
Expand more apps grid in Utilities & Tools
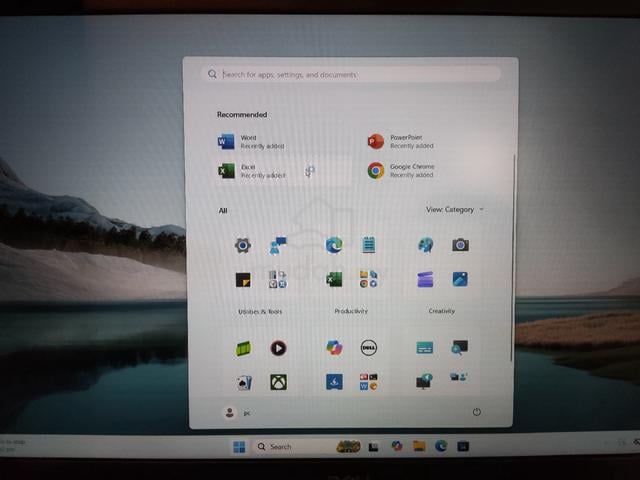click(x=278, y=280)
